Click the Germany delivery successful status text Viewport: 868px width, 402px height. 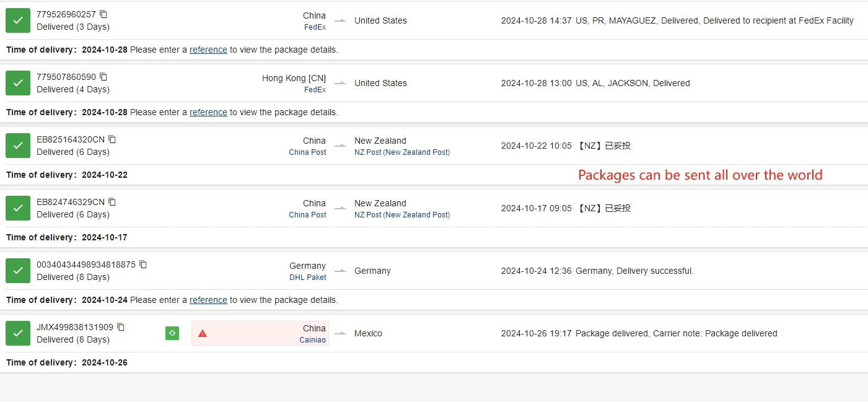pos(634,271)
